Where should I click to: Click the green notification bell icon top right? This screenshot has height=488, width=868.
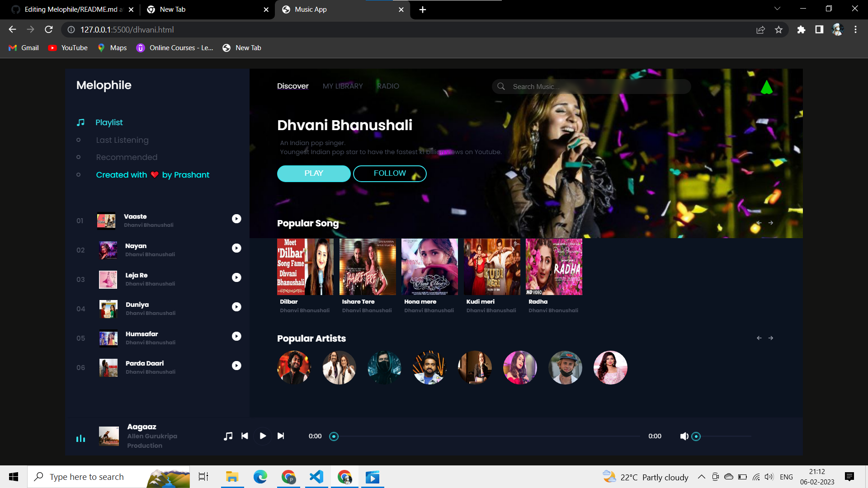pos(767,87)
